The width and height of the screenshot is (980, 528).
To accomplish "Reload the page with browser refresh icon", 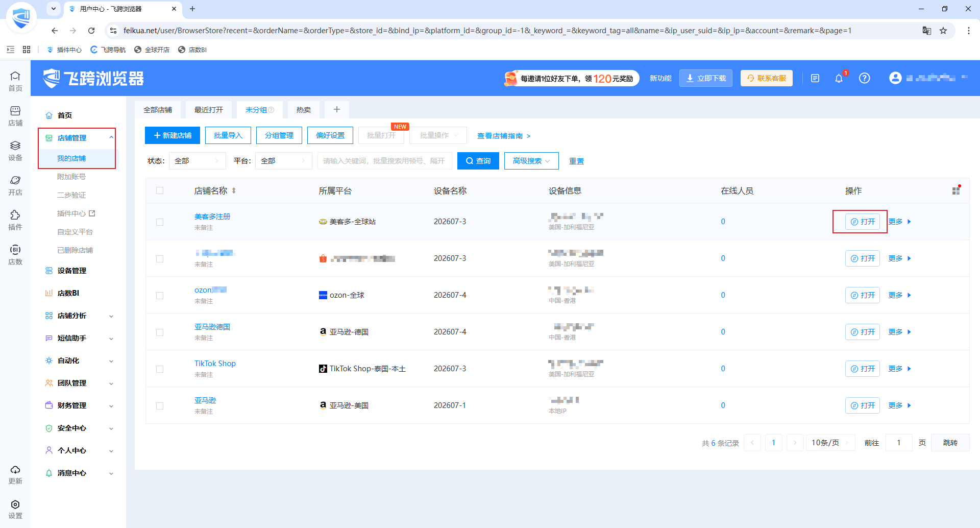I will 91,31.
